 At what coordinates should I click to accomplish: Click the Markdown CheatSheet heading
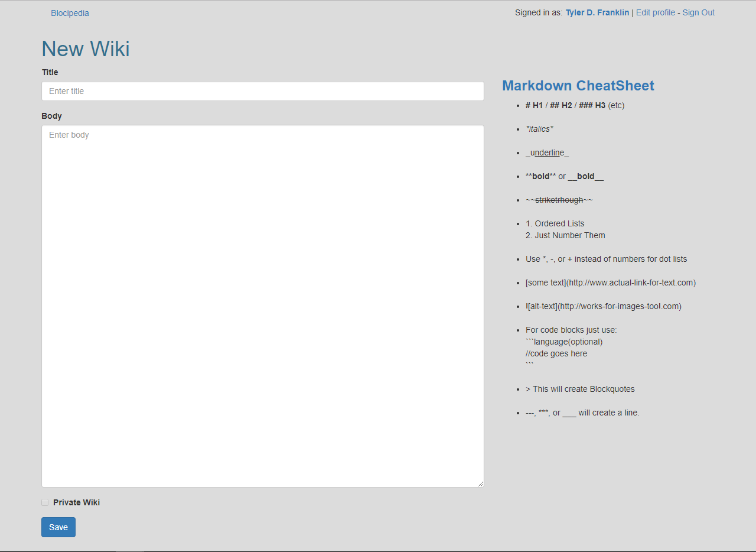pyautogui.click(x=578, y=86)
